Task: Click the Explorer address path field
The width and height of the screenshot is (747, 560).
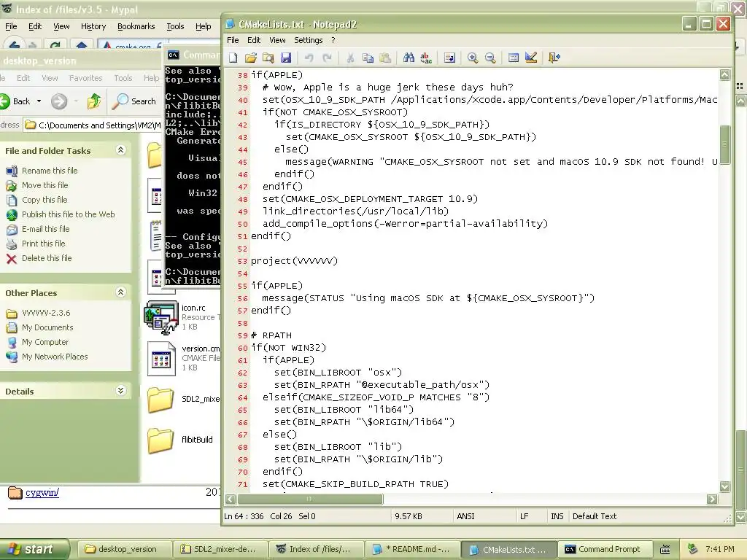Action: [93, 125]
